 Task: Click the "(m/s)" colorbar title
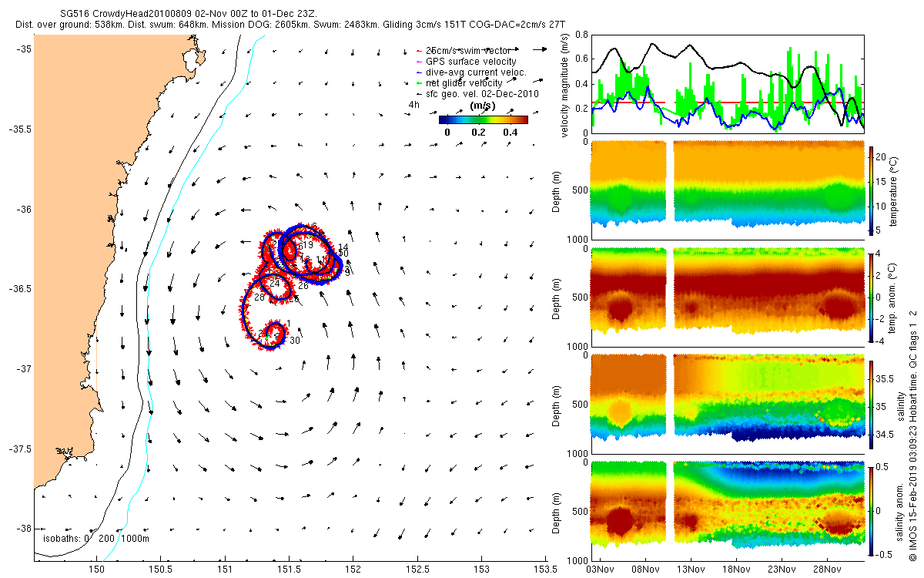482,106
